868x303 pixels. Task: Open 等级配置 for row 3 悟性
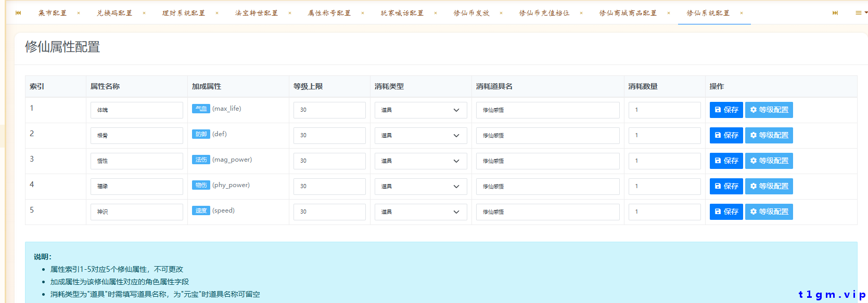click(x=769, y=161)
